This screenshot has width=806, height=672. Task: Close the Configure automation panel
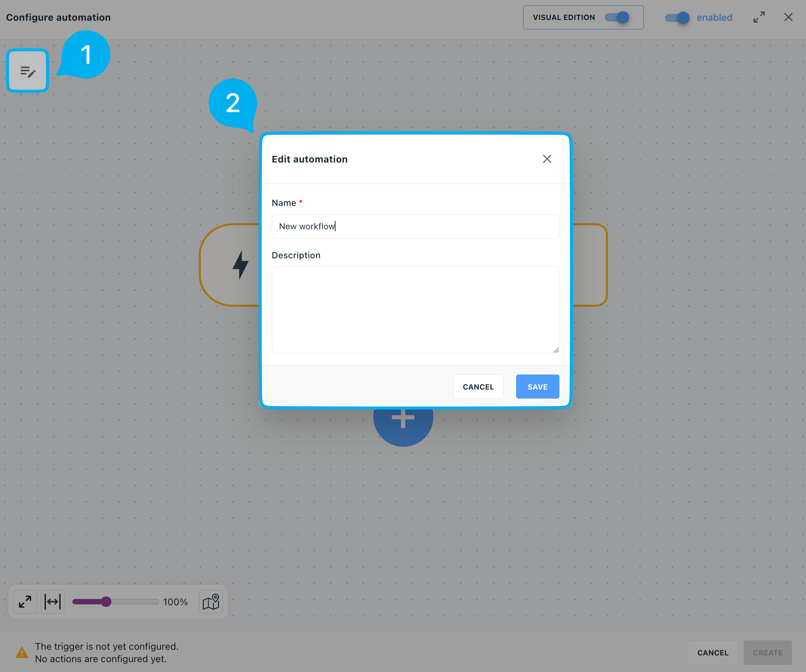pos(788,17)
